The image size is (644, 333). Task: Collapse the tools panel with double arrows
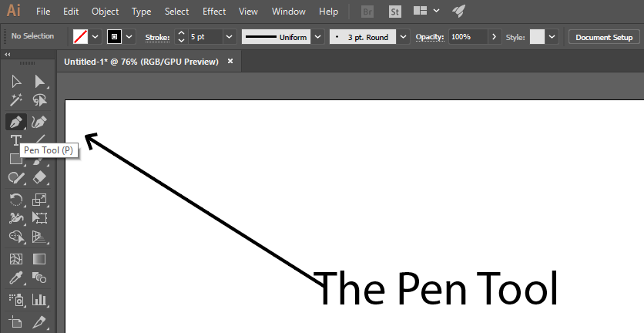(8, 54)
